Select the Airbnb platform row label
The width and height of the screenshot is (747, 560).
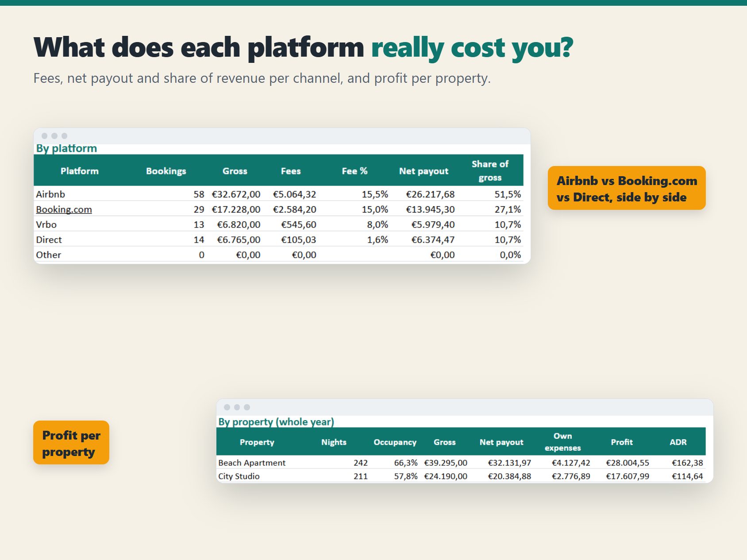(x=50, y=194)
